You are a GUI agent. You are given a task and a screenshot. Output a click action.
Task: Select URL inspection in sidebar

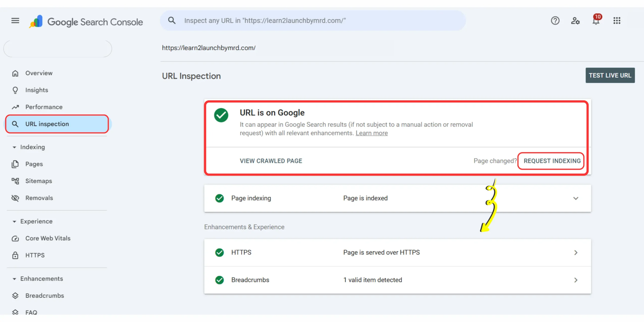[57, 124]
